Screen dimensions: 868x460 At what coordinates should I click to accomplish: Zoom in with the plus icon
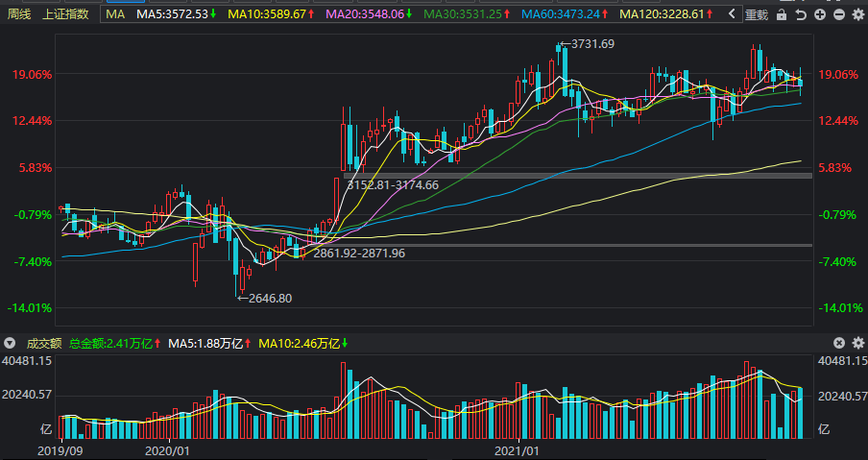819,15
